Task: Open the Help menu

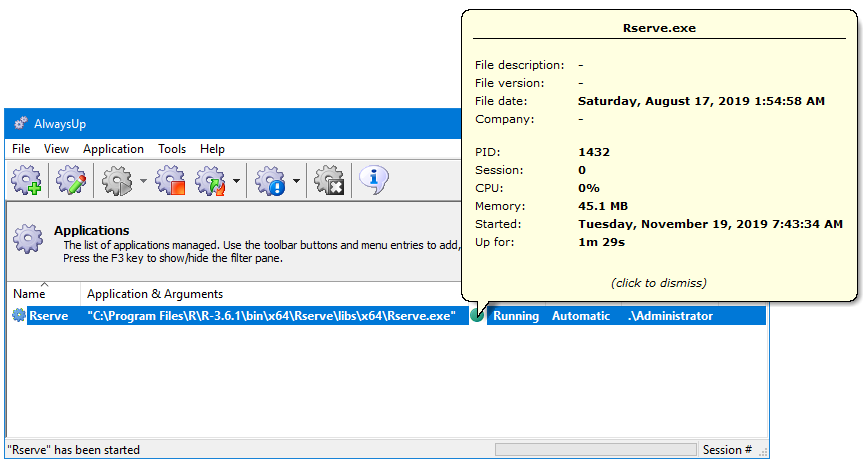Action: click(x=213, y=149)
